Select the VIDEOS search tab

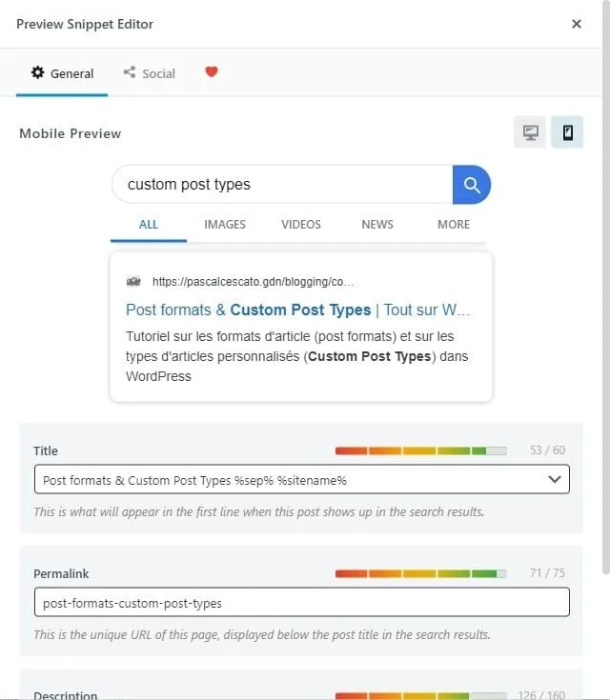[301, 225]
